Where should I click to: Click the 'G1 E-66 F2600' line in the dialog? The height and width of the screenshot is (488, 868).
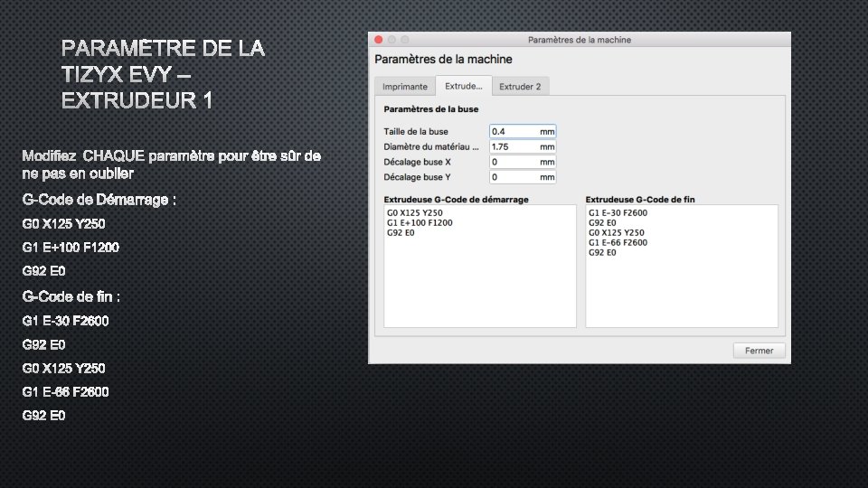point(618,242)
